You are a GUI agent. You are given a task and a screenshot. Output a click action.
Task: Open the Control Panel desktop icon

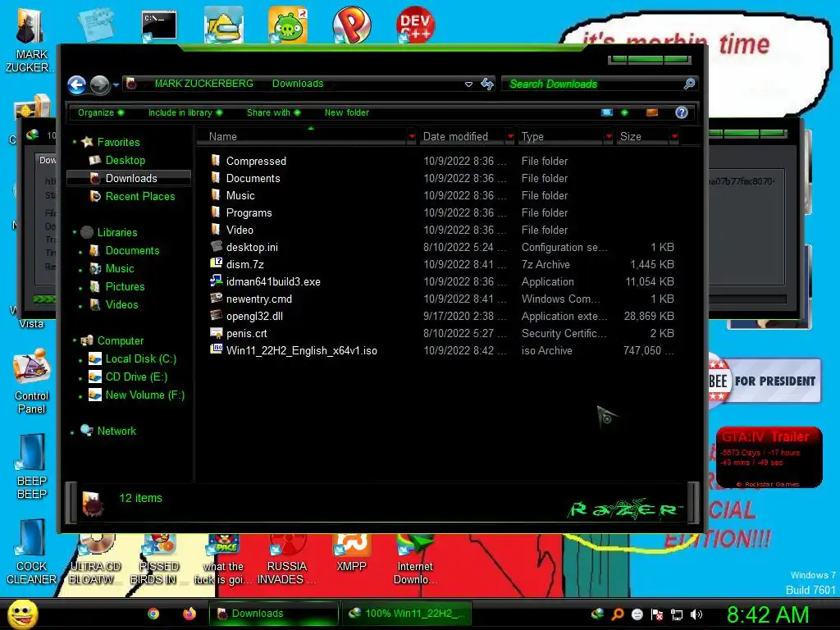pos(32,381)
